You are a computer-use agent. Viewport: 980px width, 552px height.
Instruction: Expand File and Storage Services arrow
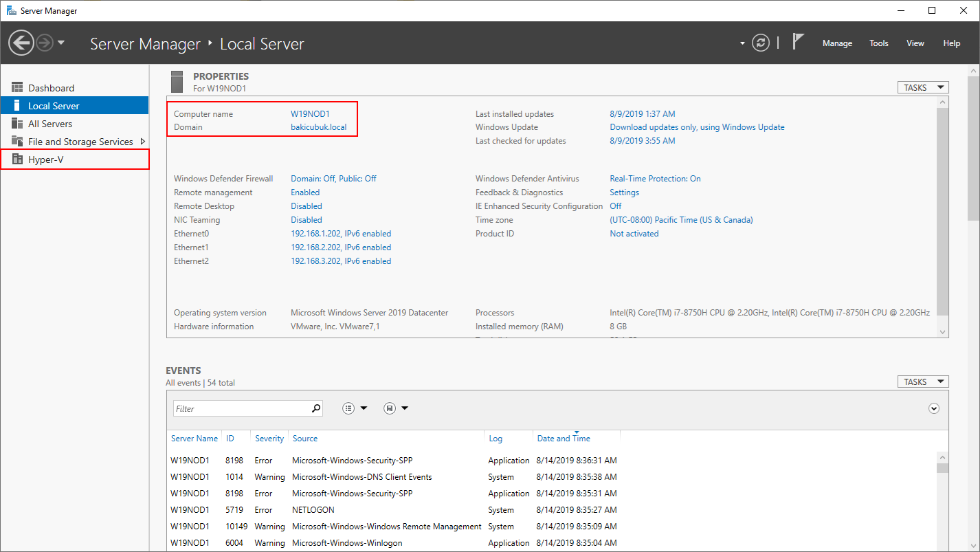point(143,141)
